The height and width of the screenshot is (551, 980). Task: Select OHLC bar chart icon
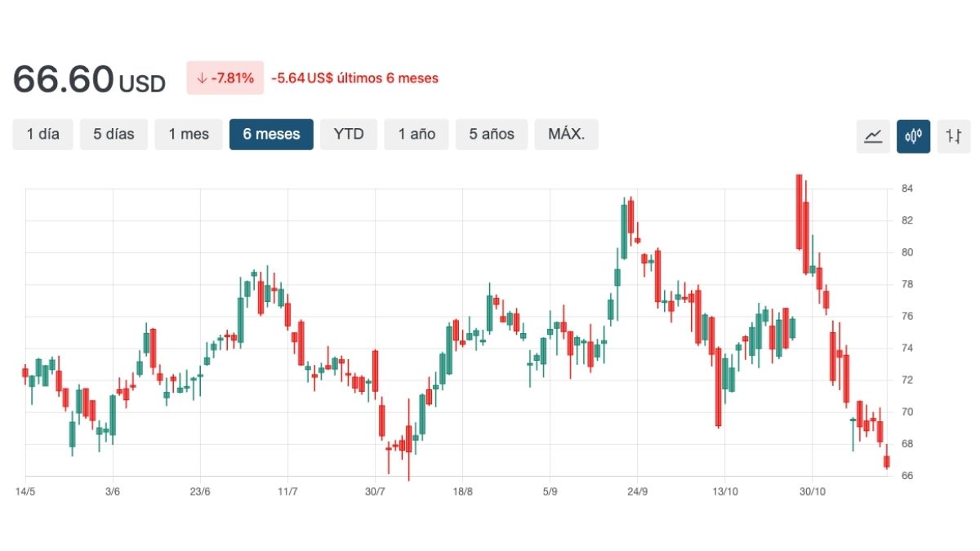(953, 136)
